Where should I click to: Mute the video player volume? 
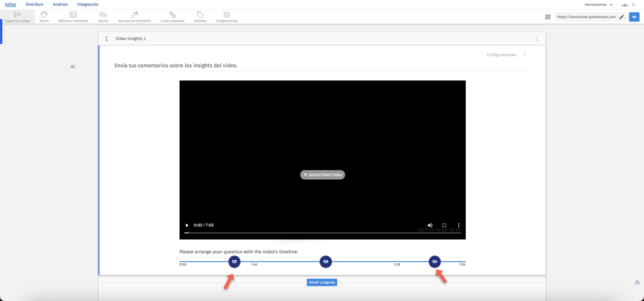(x=430, y=225)
